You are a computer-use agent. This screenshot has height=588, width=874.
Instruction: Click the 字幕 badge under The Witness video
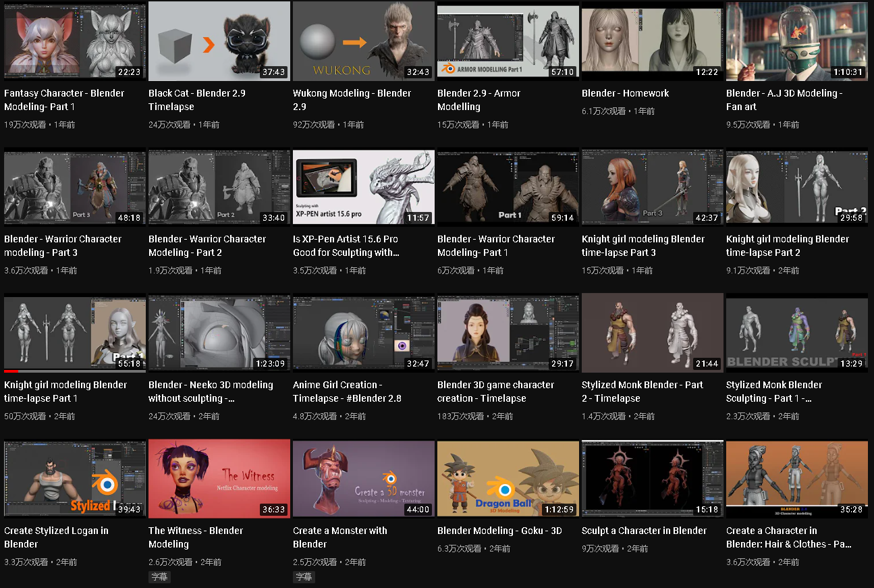(x=159, y=577)
